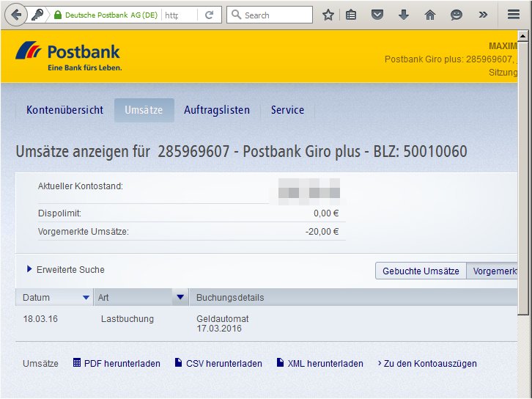Expand Erweiterte Suche
The width and height of the screenshot is (532, 399).
[66, 270]
